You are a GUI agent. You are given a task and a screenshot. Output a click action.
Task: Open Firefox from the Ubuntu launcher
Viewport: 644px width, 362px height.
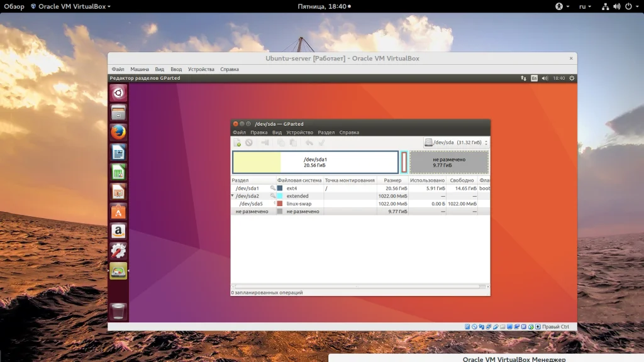click(x=118, y=133)
